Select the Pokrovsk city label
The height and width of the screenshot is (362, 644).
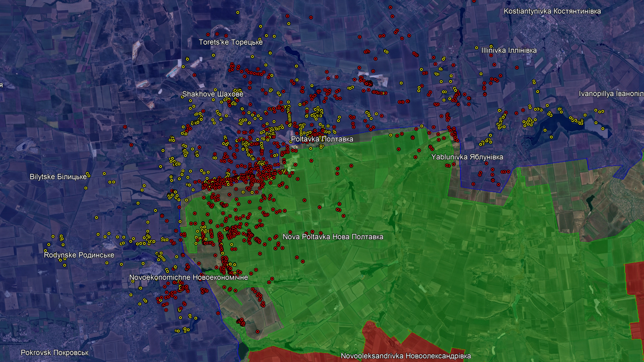(x=55, y=353)
